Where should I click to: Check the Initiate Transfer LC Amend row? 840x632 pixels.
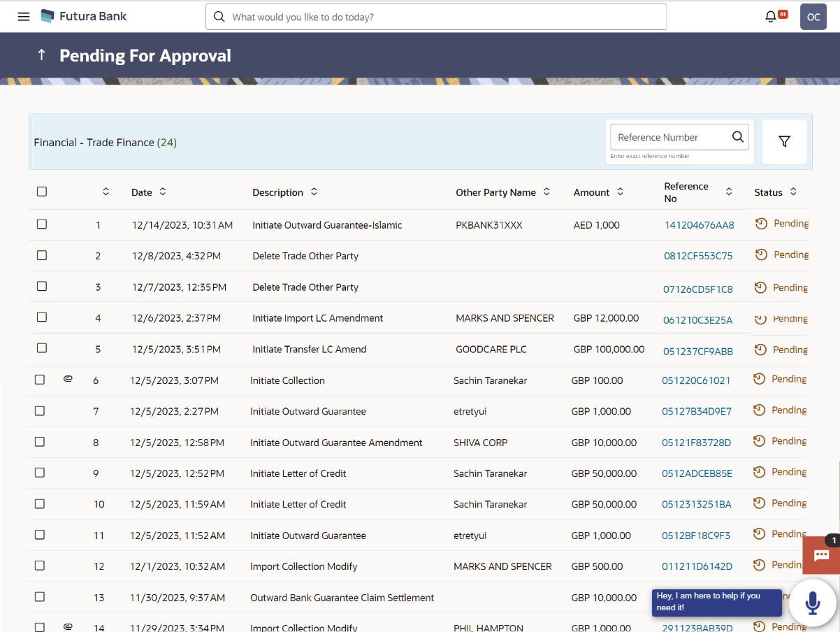pyautogui.click(x=42, y=348)
